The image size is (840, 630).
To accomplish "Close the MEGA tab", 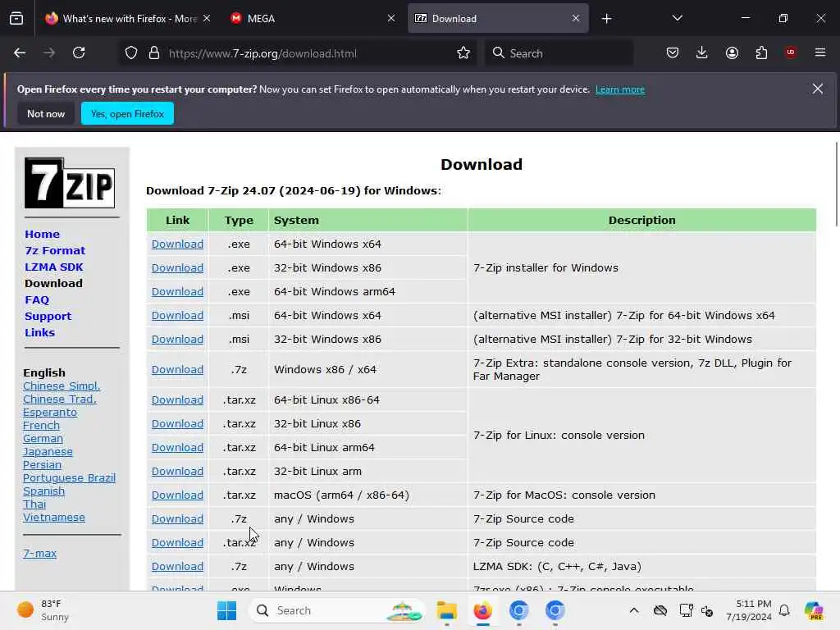I will pos(391,18).
